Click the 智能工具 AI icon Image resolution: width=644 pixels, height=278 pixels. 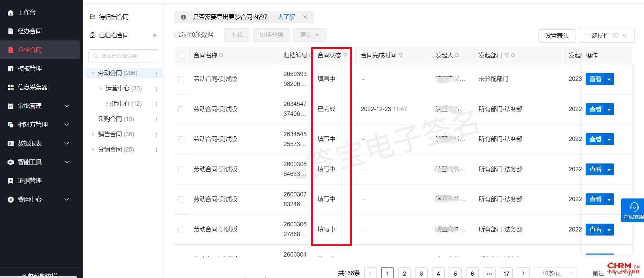[x=11, y=162]
